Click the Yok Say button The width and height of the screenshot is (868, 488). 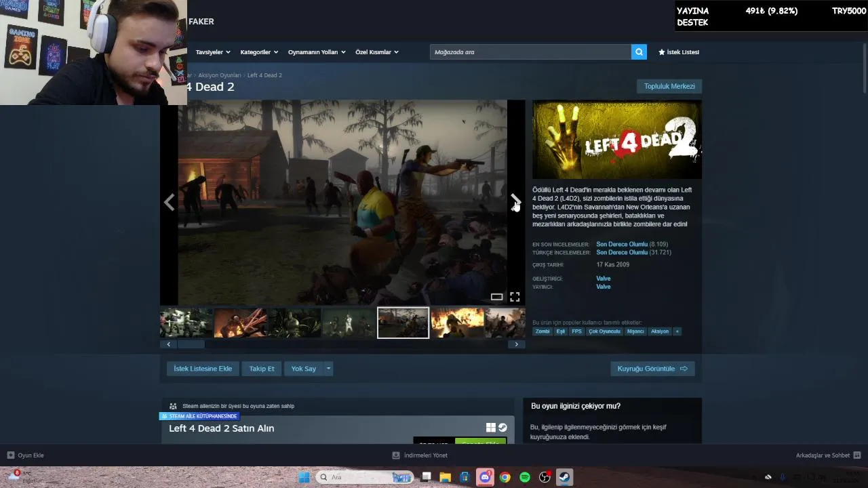[x=304, y=369]
